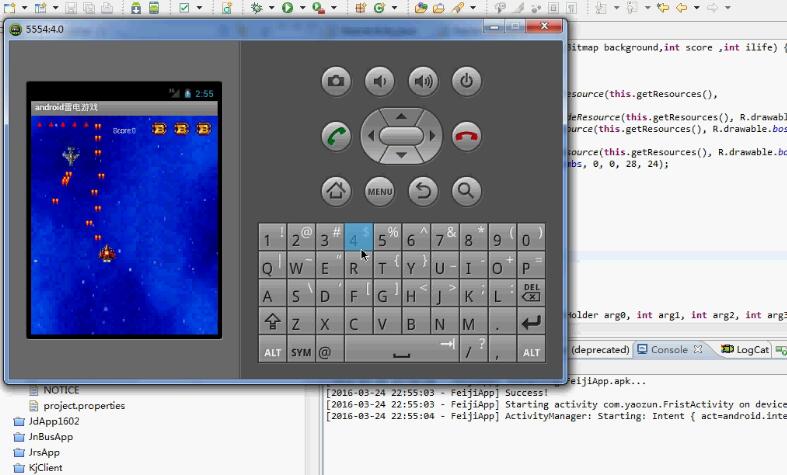
Task: Click the grey enemy plane in game
Action: tap(71, 156)
